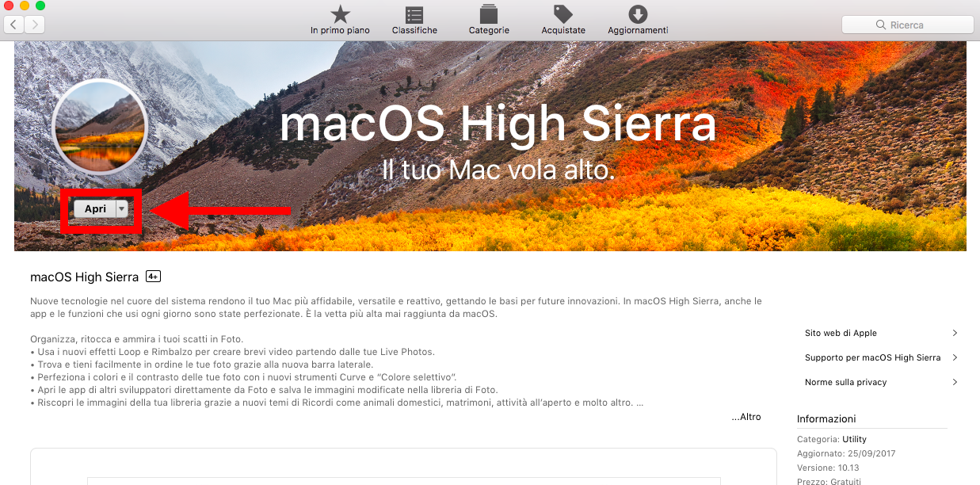Close the App Store window

(9, 6)
